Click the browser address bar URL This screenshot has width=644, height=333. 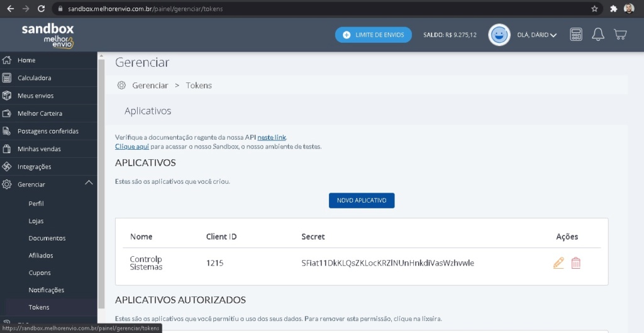pyautogui.click(x=145, y=9)
